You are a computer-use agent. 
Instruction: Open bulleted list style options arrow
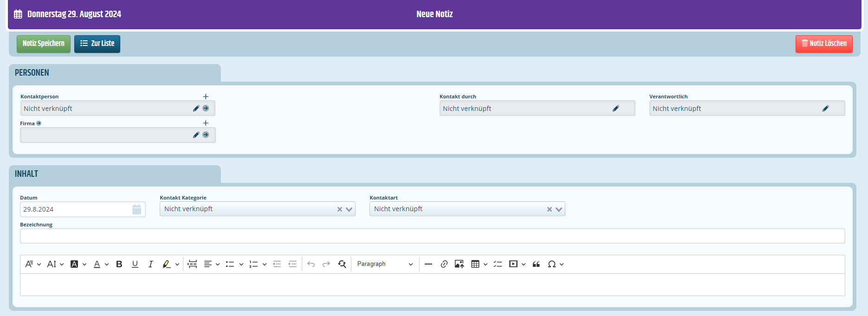tap(241, 264)
